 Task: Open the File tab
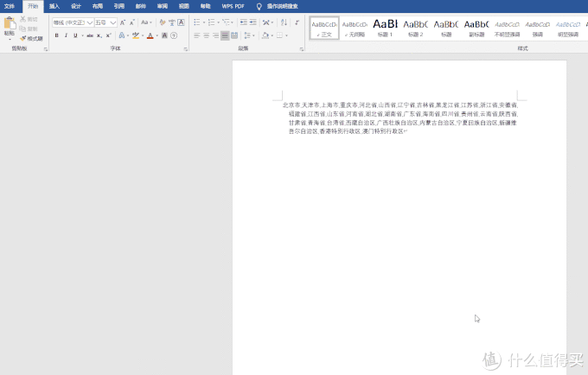tap(10, 6)
